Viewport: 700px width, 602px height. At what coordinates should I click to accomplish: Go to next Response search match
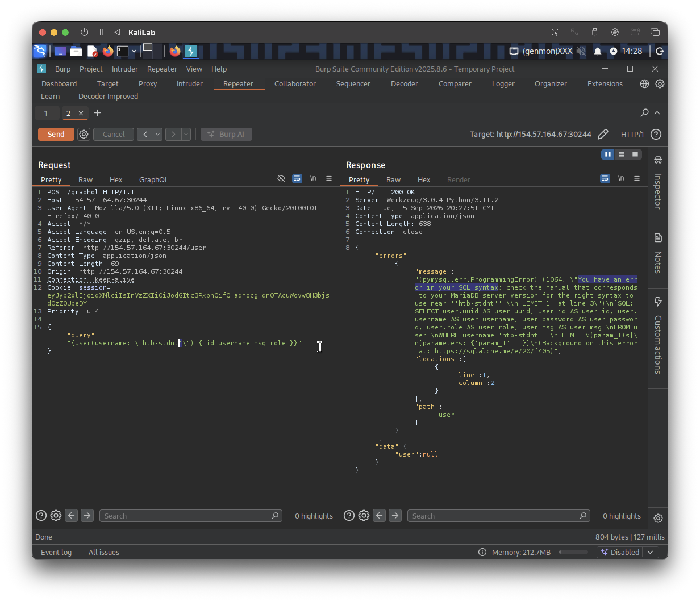click(395, 516)
